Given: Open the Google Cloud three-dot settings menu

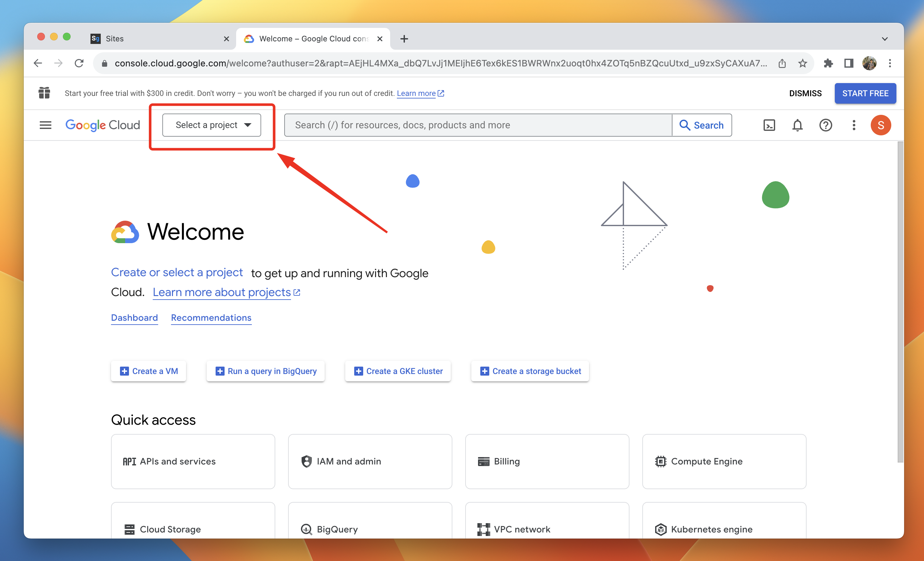Looking at the screenshot, I should point(853,125).
